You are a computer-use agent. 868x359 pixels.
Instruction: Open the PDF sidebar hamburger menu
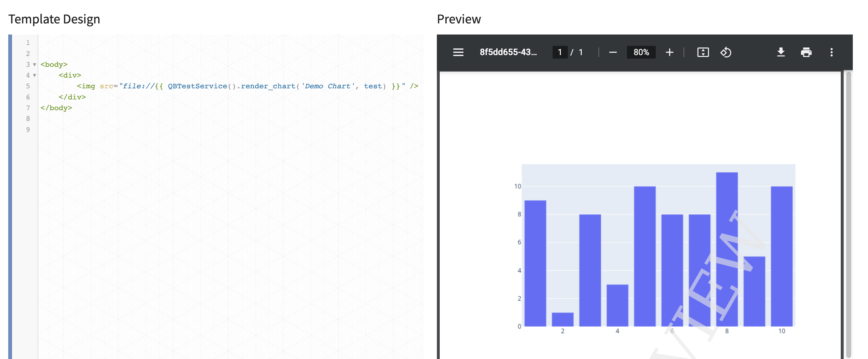click(x=458, y=52)
